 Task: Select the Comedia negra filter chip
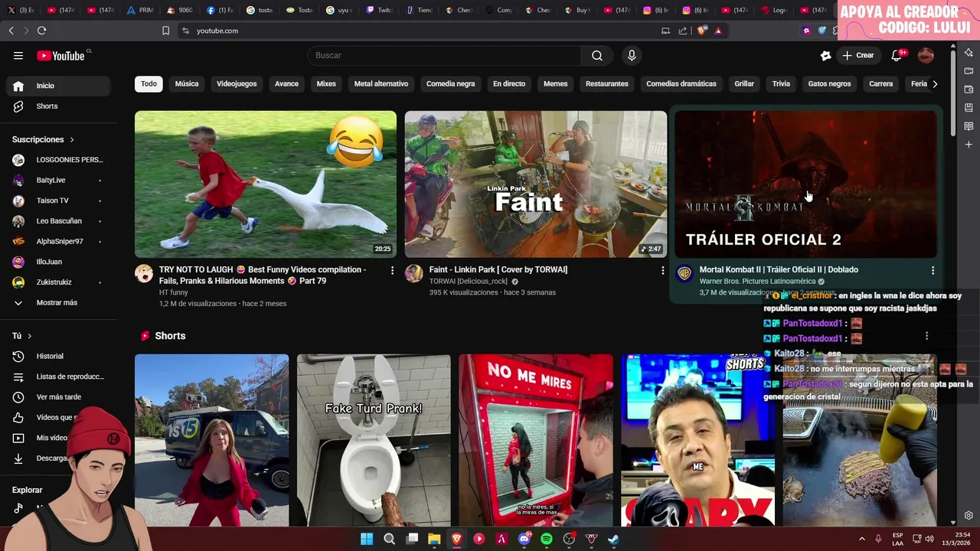[450, 84]
